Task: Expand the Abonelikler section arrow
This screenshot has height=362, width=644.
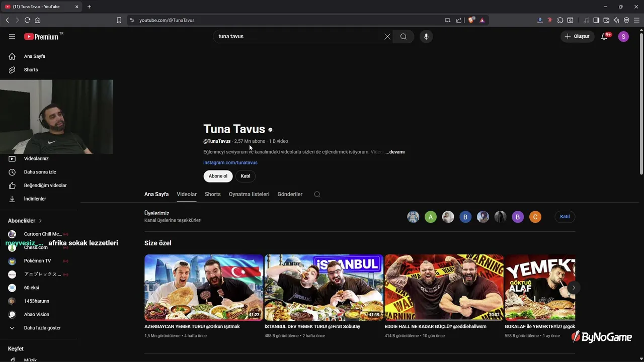Action: click(x=41, y=221)
